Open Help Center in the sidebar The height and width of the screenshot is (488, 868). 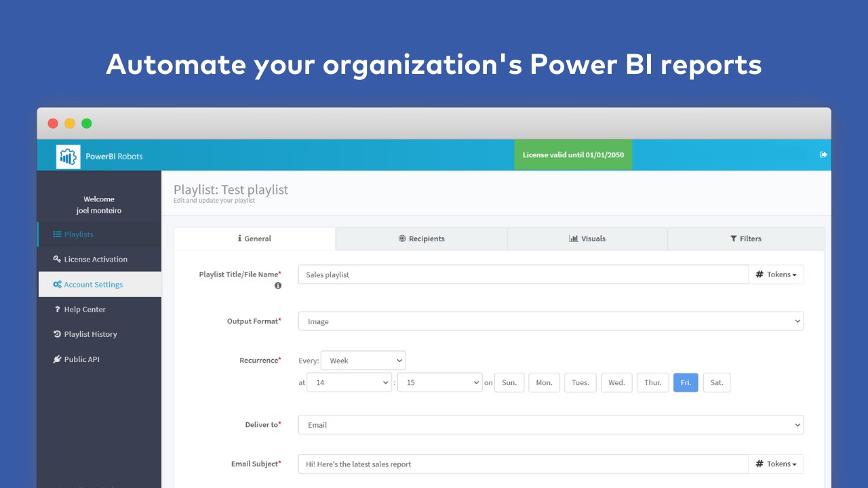100,309
